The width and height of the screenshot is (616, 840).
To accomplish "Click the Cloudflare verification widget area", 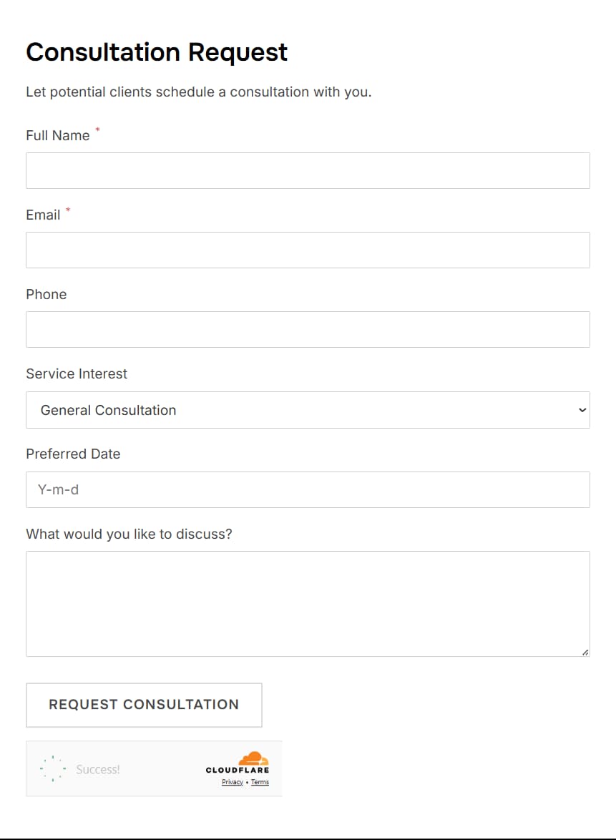I will 154,768.
